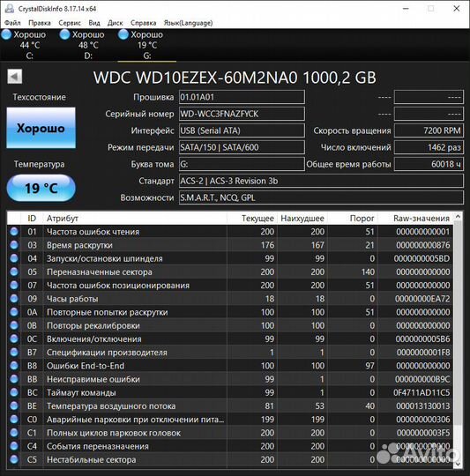
Task: Click threshold value 140 of Переназначенные сектора
Action: (x=368, y=271)
